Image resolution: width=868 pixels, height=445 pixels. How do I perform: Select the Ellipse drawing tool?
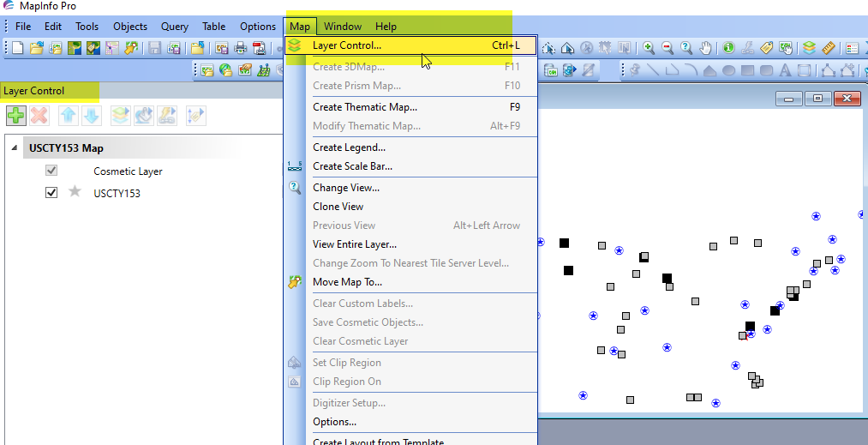[x=728, y=70]
